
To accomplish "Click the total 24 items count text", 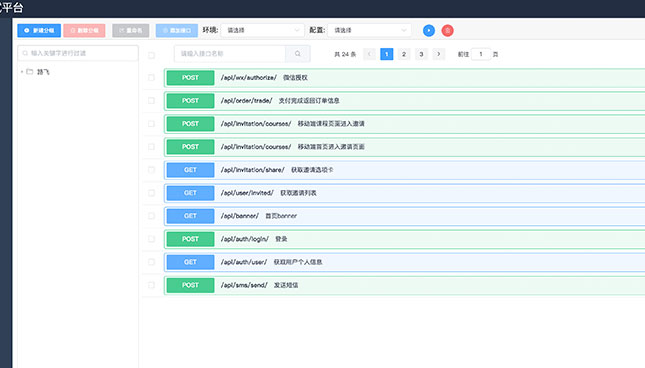I will point(345,54).
